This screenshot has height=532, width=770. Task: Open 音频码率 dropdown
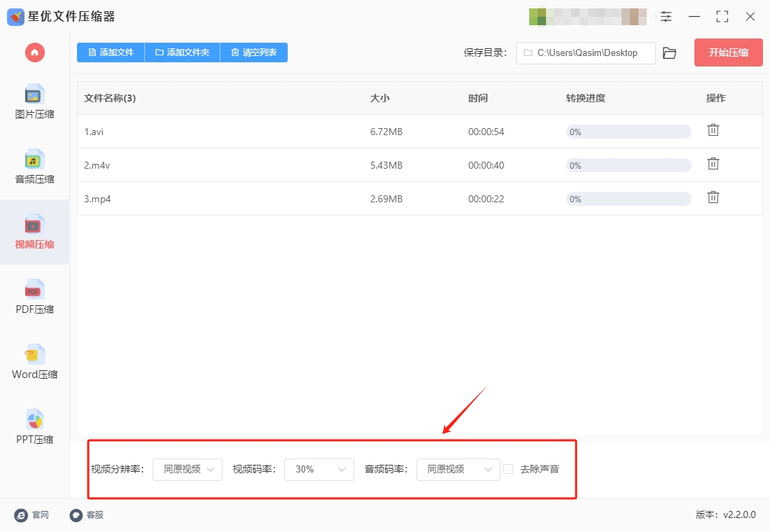[x=458, y=470]
